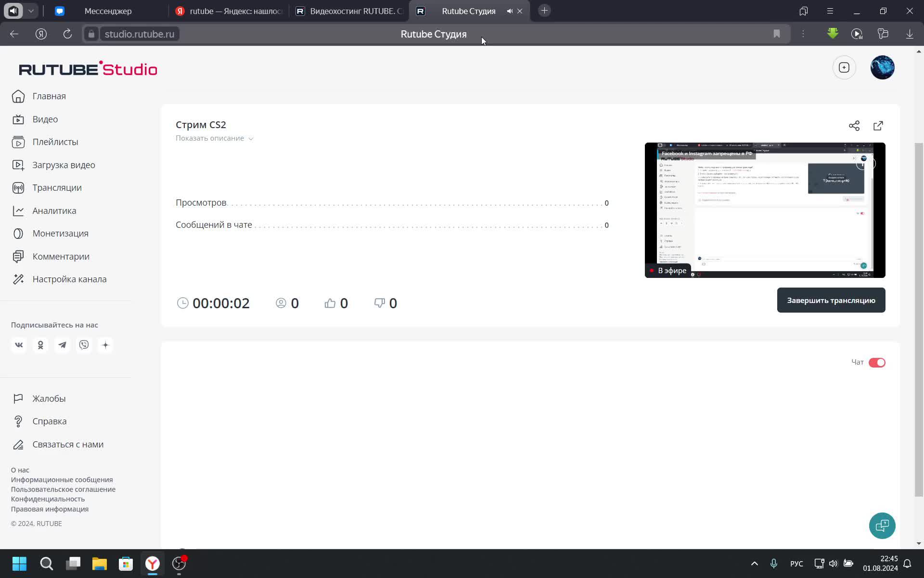Click the РУС language indicator
Viewport: 924px width, 578px height.
[x=796, y=564]
